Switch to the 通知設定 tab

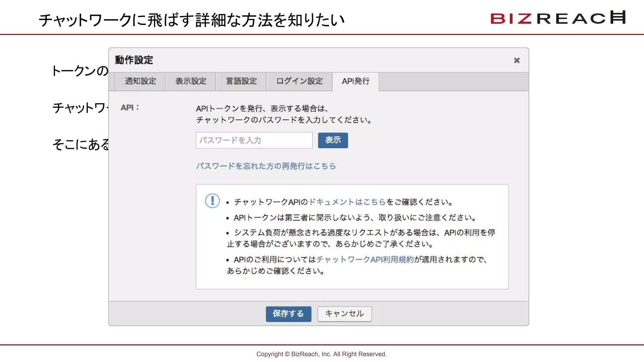point(140,81)
